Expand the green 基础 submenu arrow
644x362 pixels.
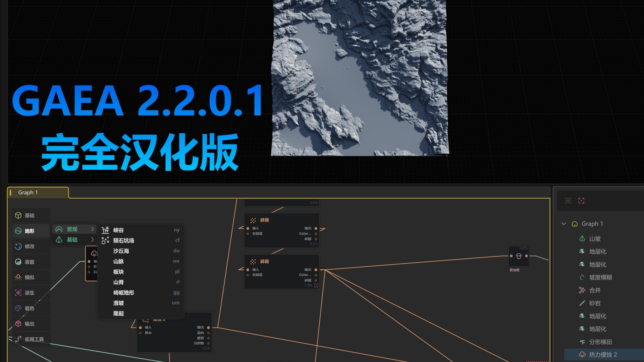92,239
